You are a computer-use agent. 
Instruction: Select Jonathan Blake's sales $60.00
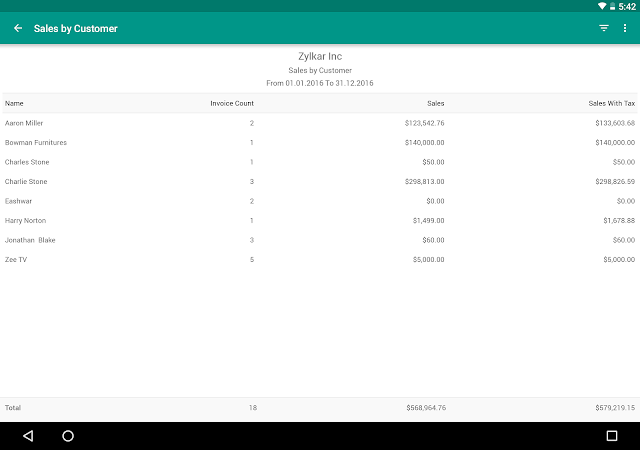(x=433, y=240)
